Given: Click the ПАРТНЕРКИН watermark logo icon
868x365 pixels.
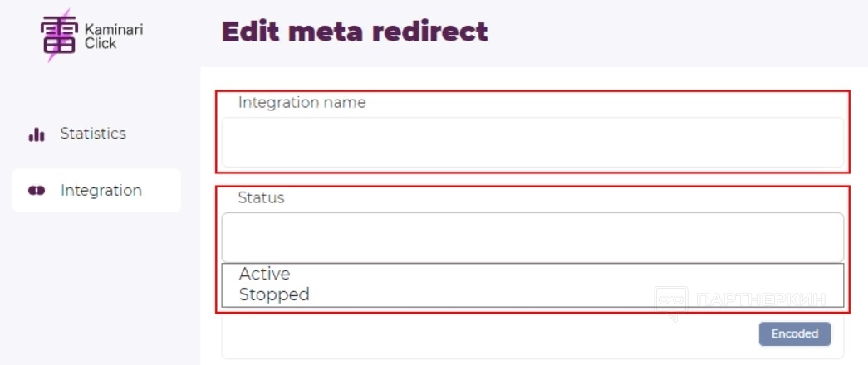Looking at the screenshot, I should coord(671,303).
